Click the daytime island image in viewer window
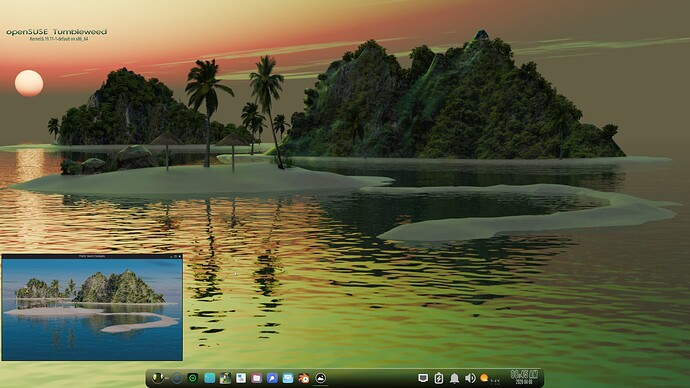Screen dimensions: 690x388 pyautogui.click(x=92, y=309)
